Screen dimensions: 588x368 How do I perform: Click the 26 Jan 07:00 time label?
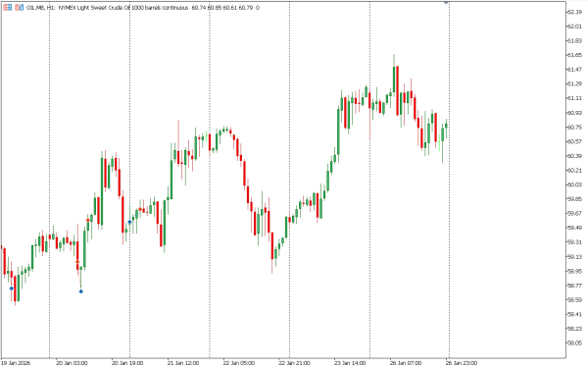click(406, 363)
